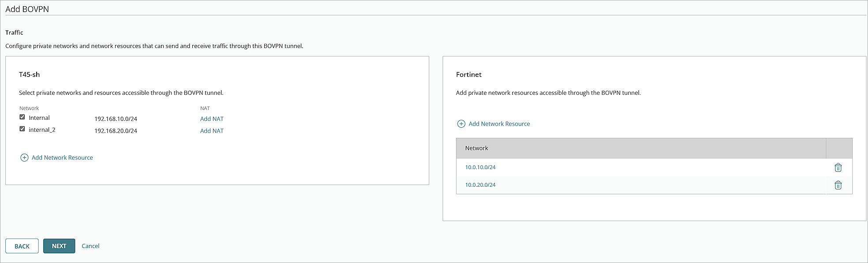This screenshot has width=868, height=263.
Task: Click plus icon under T45-sh panel
Action: (24, 158)
